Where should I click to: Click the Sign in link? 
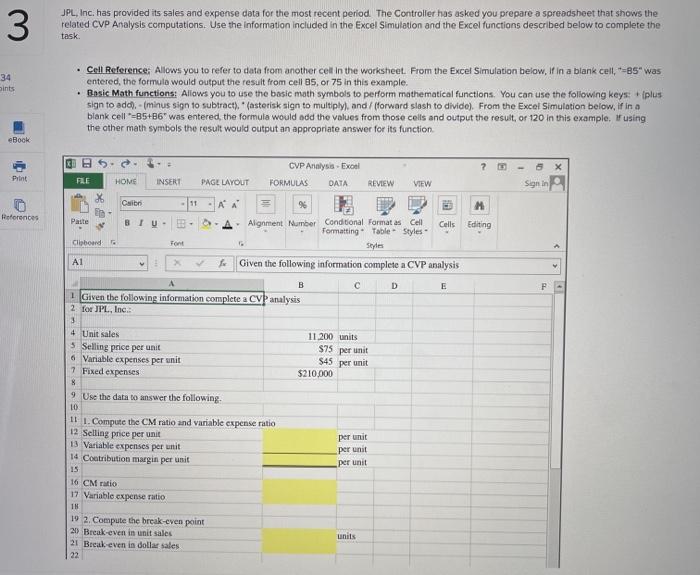[536, 183]
